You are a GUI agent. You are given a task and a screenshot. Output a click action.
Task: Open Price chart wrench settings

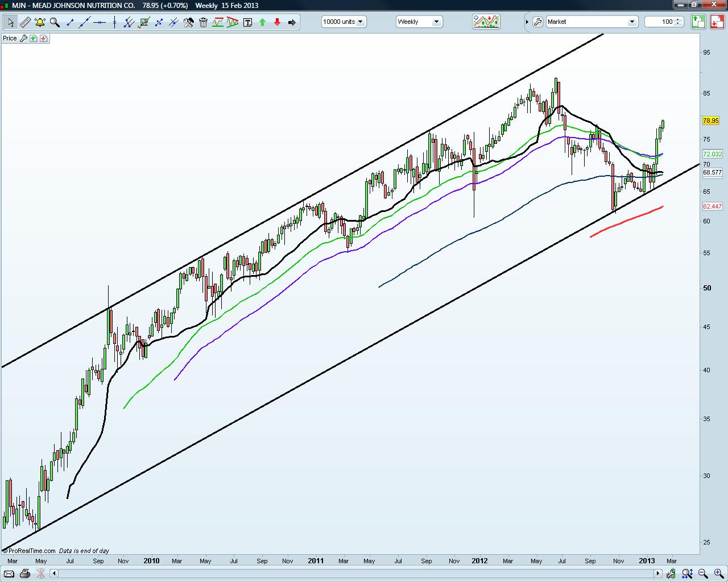[23, 38]
